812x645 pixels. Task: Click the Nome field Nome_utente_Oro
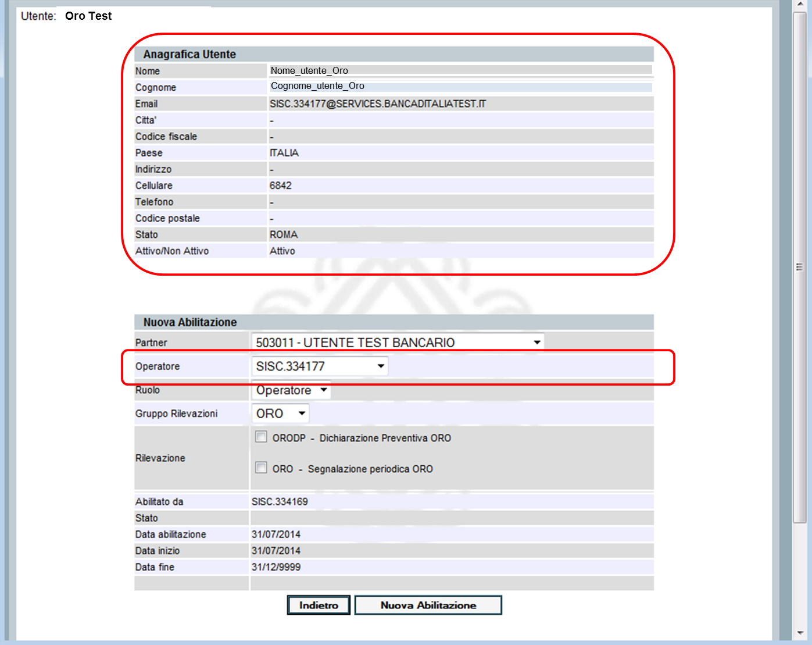tap(461, 70)
